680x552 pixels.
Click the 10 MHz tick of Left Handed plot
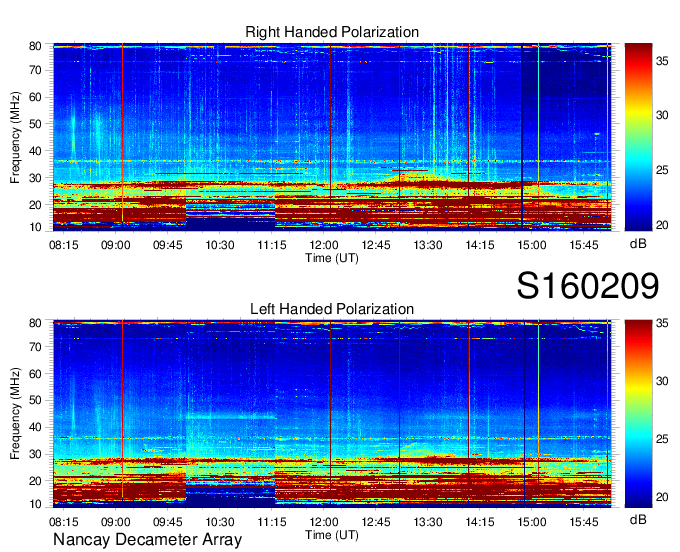coord(35,504)
